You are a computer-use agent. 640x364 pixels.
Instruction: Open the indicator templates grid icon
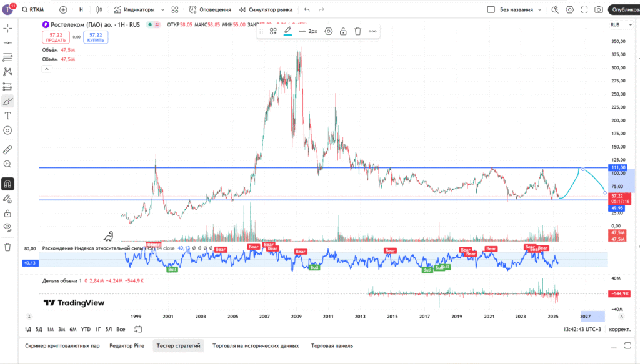(175, 9)
